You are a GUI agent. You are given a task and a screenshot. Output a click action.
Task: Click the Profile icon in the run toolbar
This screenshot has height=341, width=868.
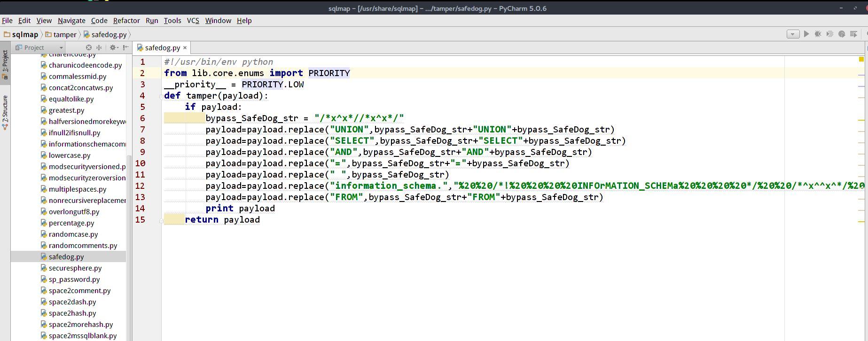pos(842,34)
